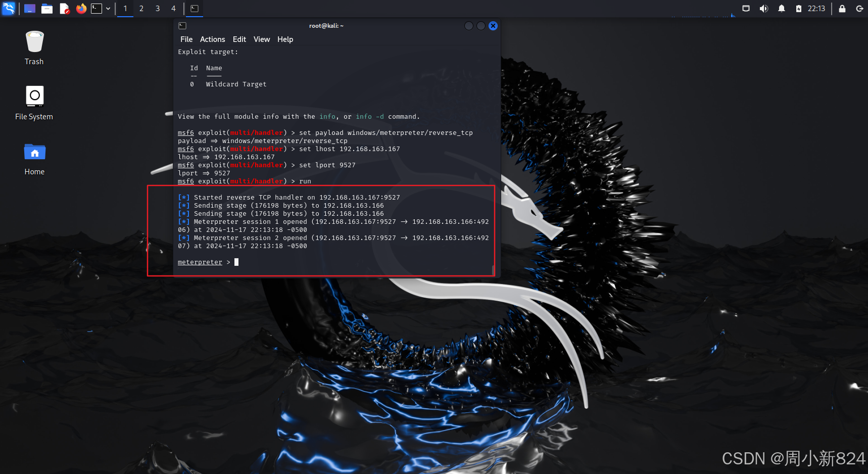Minimize the root@kali terminal window
The image size is (868, 474).
(x=469, y=26)
